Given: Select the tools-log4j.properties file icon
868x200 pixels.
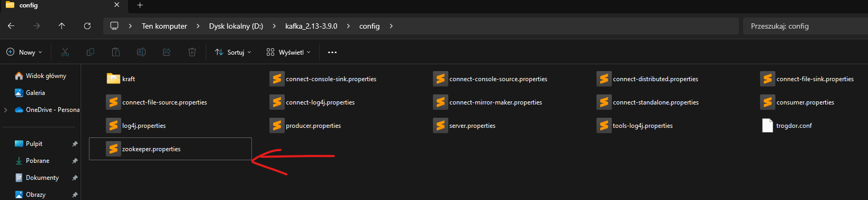Looking at the screenshot, I should (604, 126).
